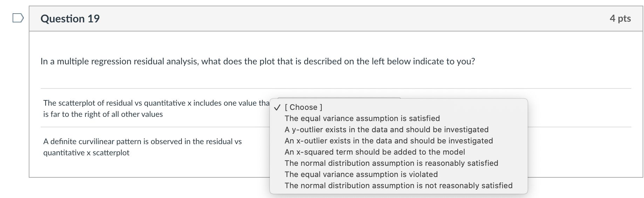Select 'normal distribution assumption is not reasonably satisfied'
The image size is (644, 198).
coord(398,186)
